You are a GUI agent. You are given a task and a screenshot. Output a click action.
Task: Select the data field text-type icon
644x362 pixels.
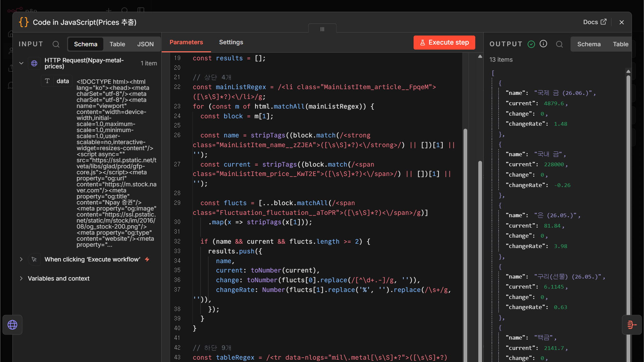[x=47, y=81]
